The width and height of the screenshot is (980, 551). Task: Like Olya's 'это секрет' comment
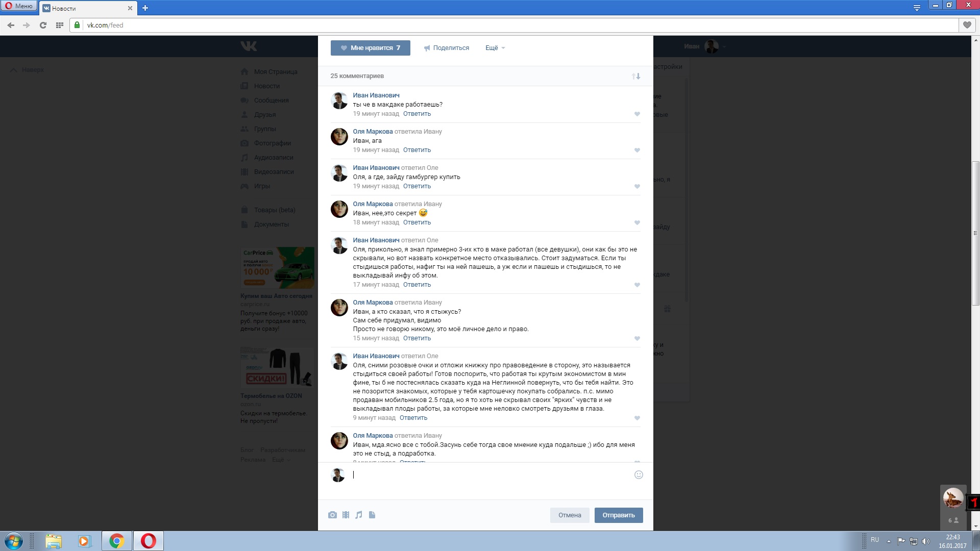click(637, 222)
